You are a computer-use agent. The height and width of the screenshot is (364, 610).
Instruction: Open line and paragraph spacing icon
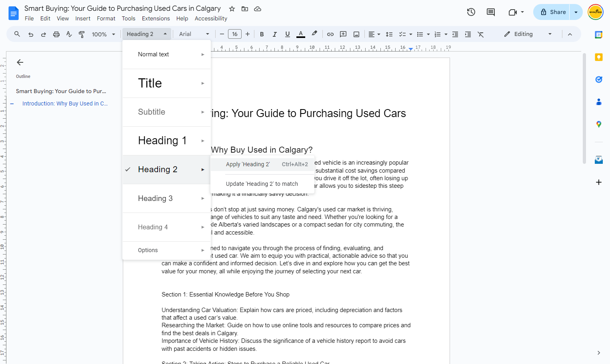(x=389, y=34)
